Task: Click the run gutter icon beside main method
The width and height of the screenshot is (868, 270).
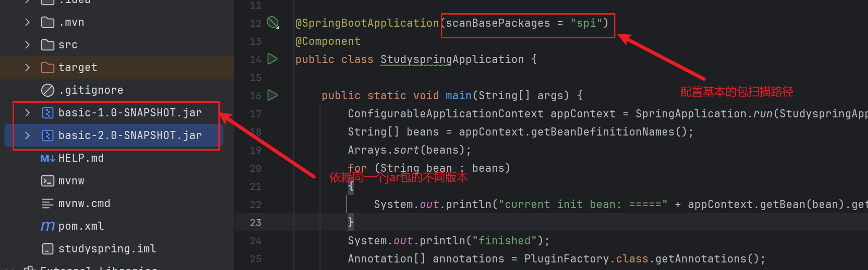Action: [272, 95]
